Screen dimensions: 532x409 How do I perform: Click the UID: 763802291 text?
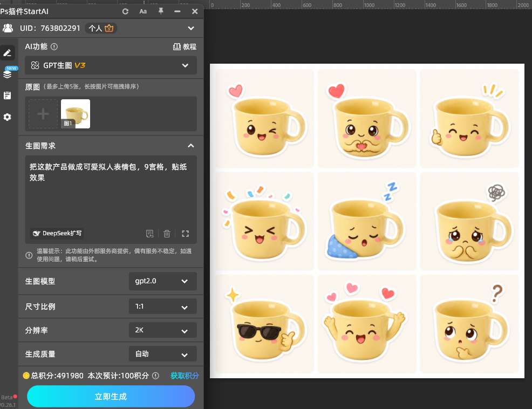point(50,28)
